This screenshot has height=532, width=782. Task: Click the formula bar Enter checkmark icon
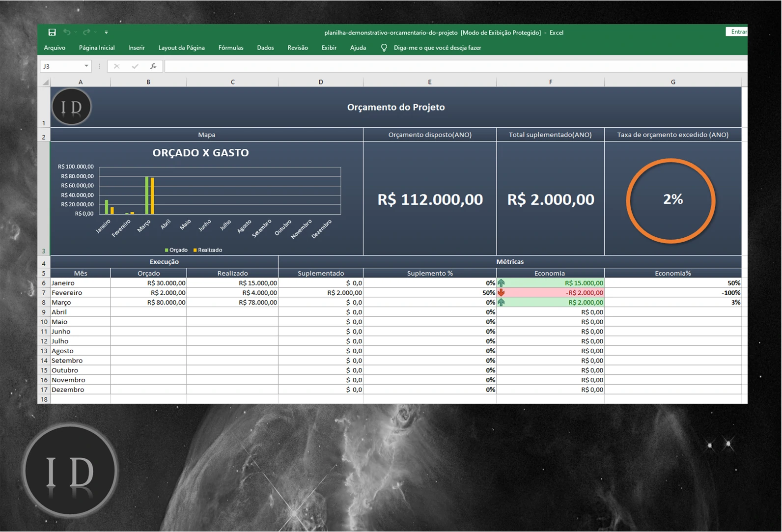135,66
